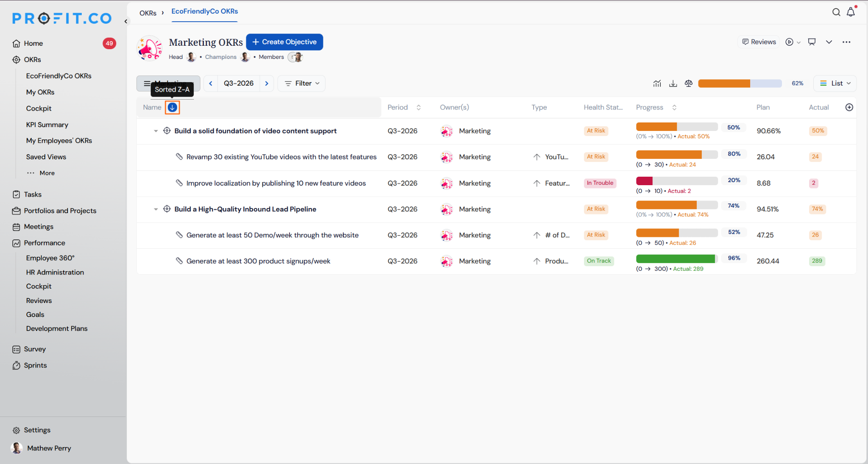The image size is (868, 464).
Task: Open the Marketing department selector dropdown
Action: point(168,83)
